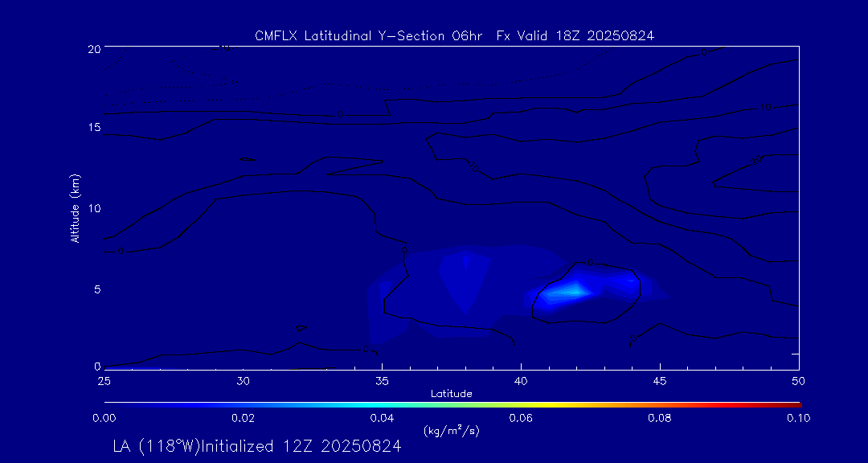Click the Altitude (km) y-axis label
This screenshot has width=868, height=463.
75,208
